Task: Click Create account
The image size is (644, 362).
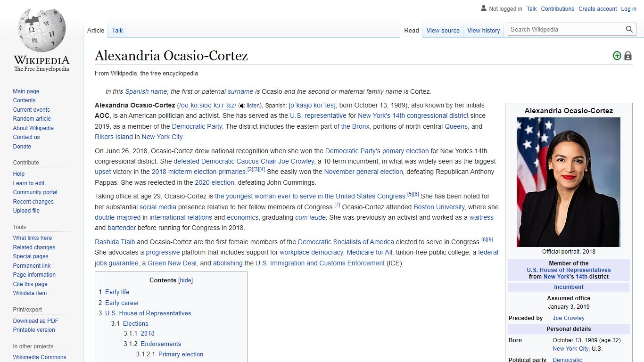Action: (598, 9)
